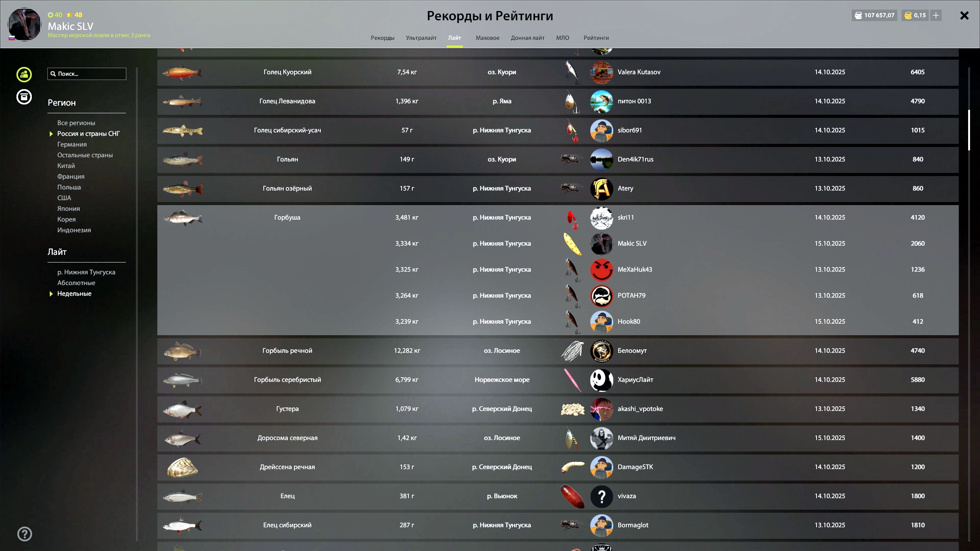Switch to the Ультралайт tab

coord(421,38)
